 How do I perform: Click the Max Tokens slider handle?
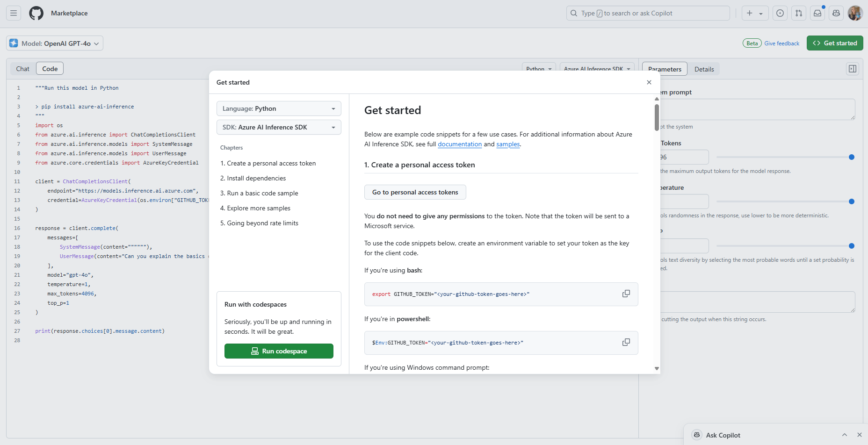(x=852, y=157)
